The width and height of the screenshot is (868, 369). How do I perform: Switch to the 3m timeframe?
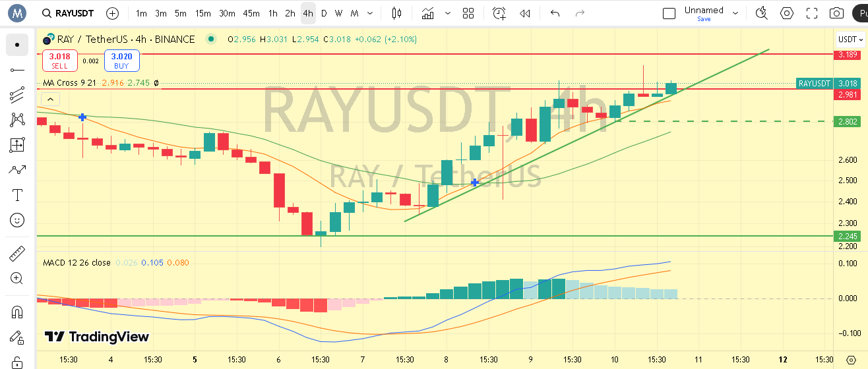point(161,13)
